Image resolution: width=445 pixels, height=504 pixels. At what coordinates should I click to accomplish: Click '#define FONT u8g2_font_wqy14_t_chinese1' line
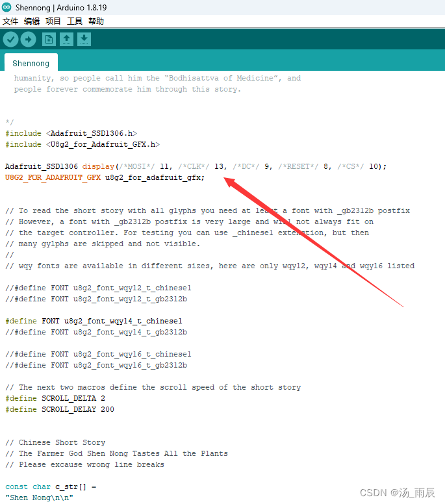94,321
